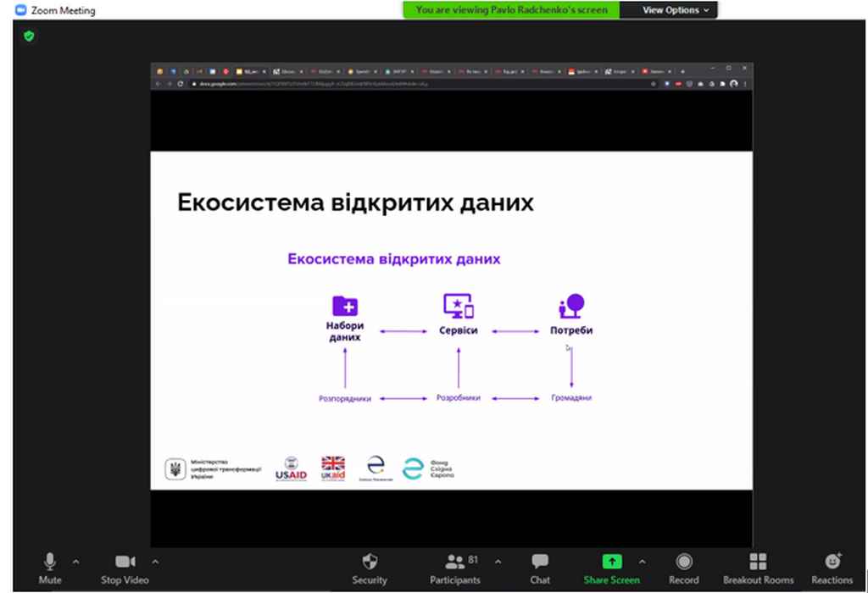Click the green Share Screen icon

click(611, 563)
